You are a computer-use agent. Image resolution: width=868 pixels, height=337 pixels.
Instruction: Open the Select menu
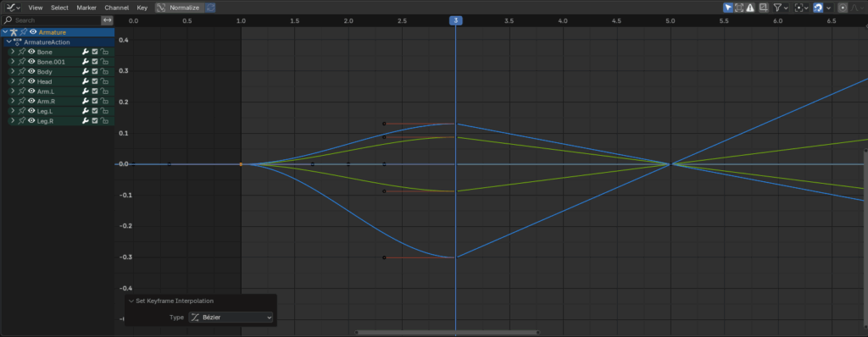coord(59,8)
